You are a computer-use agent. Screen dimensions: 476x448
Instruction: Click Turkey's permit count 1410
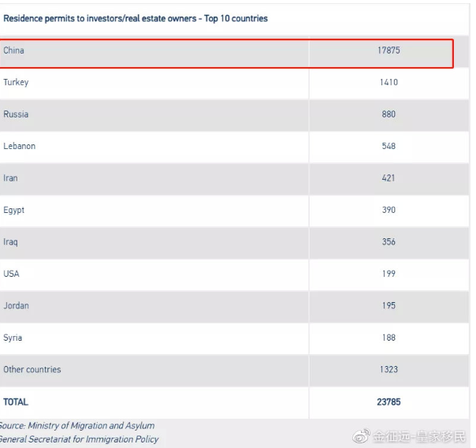click(389, 82)
